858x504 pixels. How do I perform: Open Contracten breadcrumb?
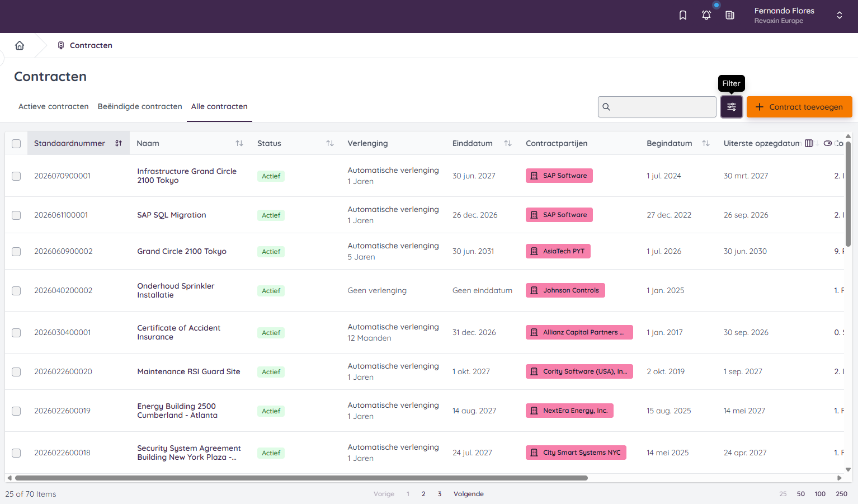(85, 45)
